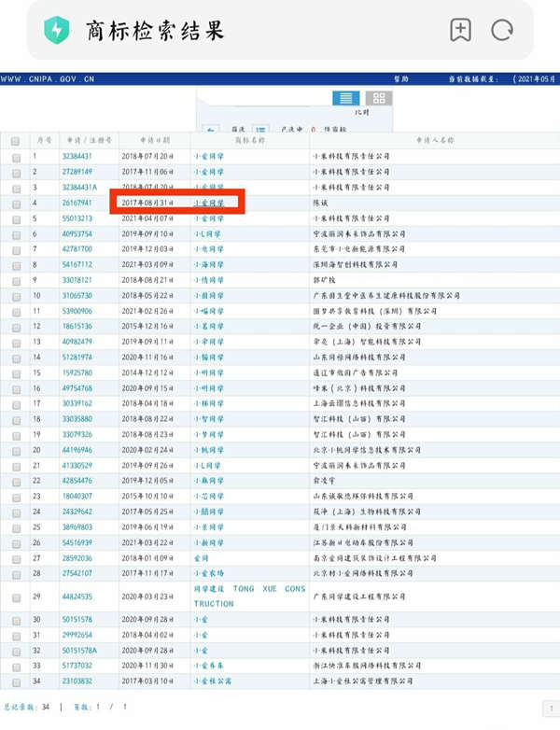Select date 2014年12月12日 in row 15
The height and width of the screenshot is (730, 560).
tap(147, 372)
